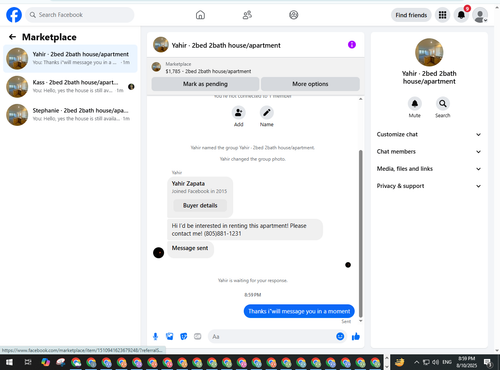The width and height of the screenshot is (500, 370).
Task: Send a thumbs up like
Action: 356,337
